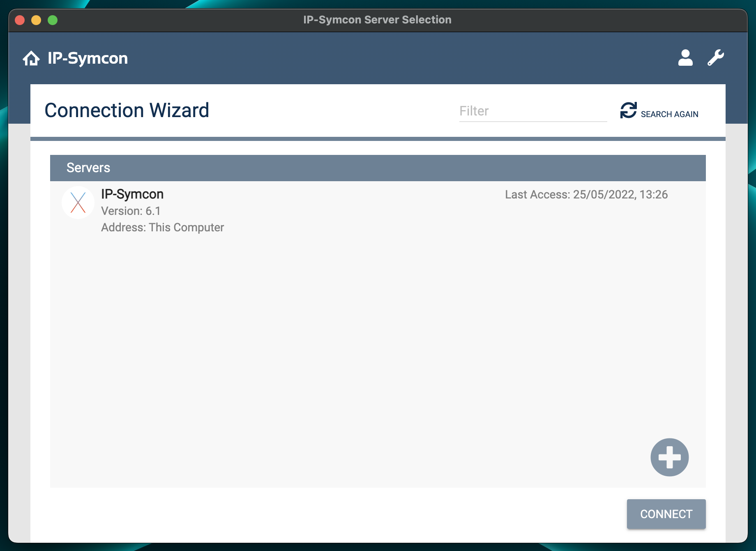
Task: Click the add server button bottom right
Action: tap(669, 457)
